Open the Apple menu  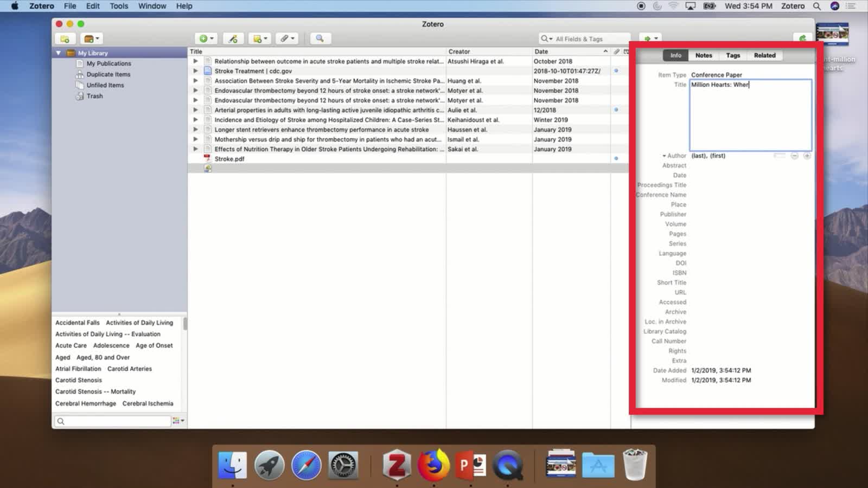15,6
